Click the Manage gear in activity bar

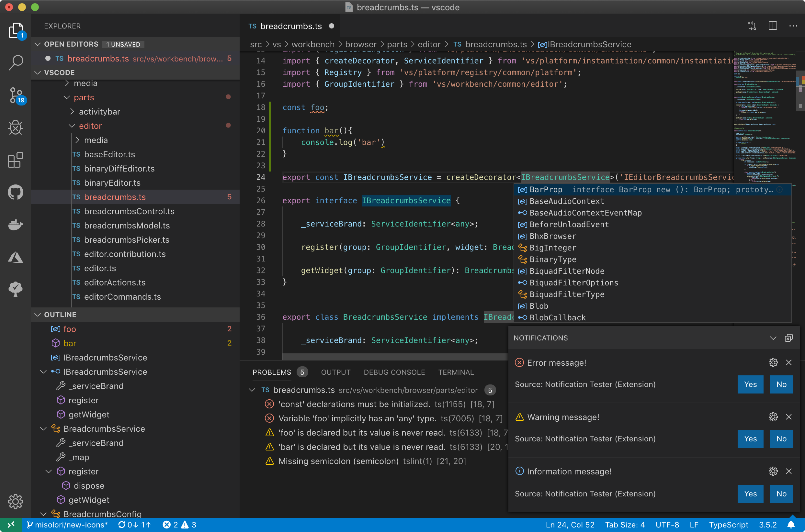click(x=16, y=501)
